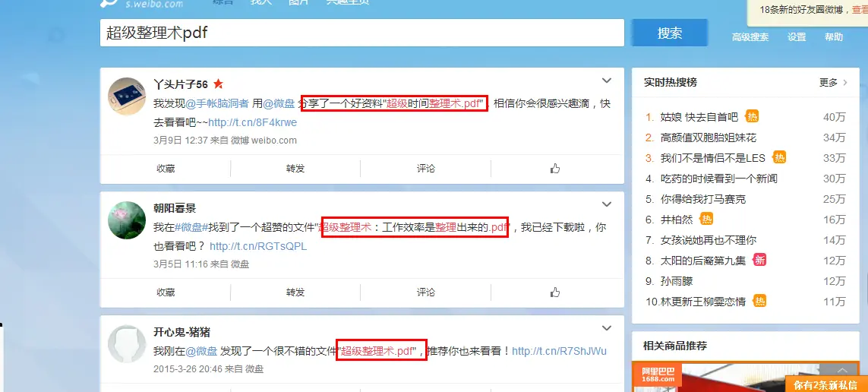Like the 丫头片子56 post with thumbs-up icon
The image size is (868, 392).
pyautogui.click(x=555, y=169)
